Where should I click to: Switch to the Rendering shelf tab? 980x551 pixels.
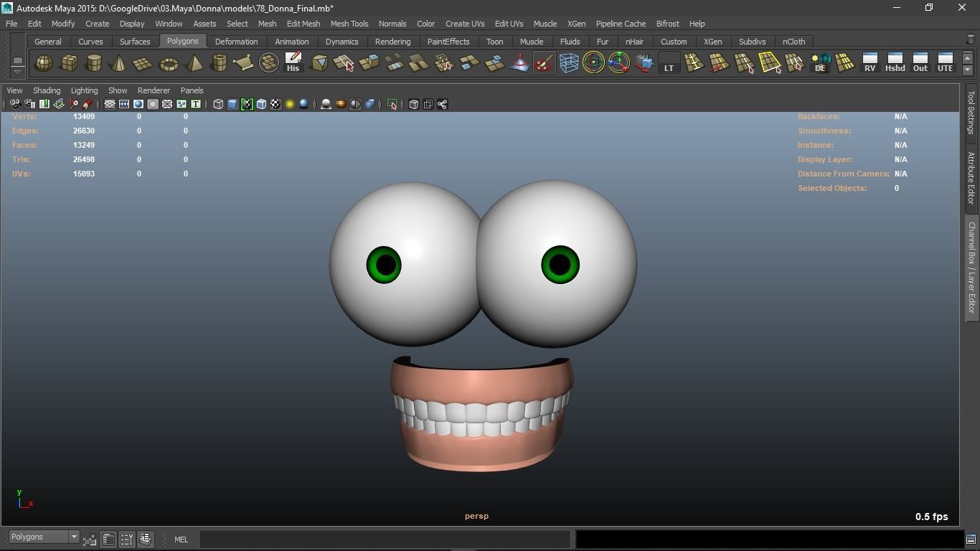(x=392, y=42)
